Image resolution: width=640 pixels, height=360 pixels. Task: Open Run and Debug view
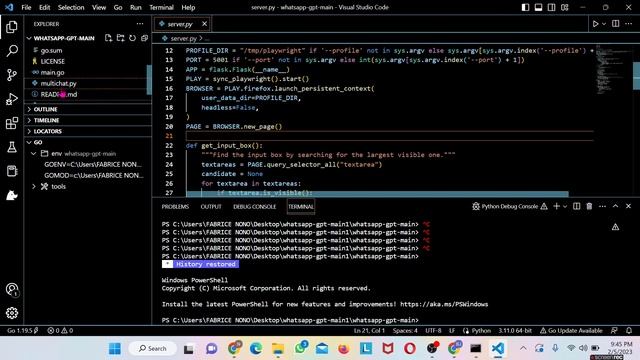coord(12,99)
